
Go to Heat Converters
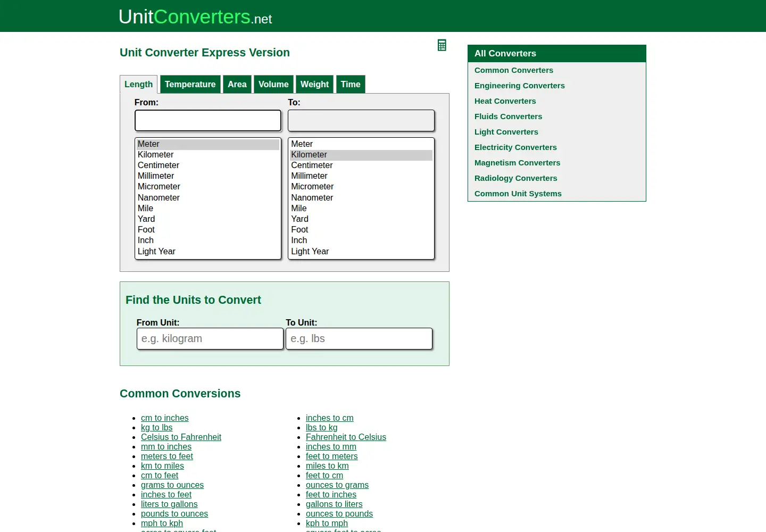(x=505, y=101)
